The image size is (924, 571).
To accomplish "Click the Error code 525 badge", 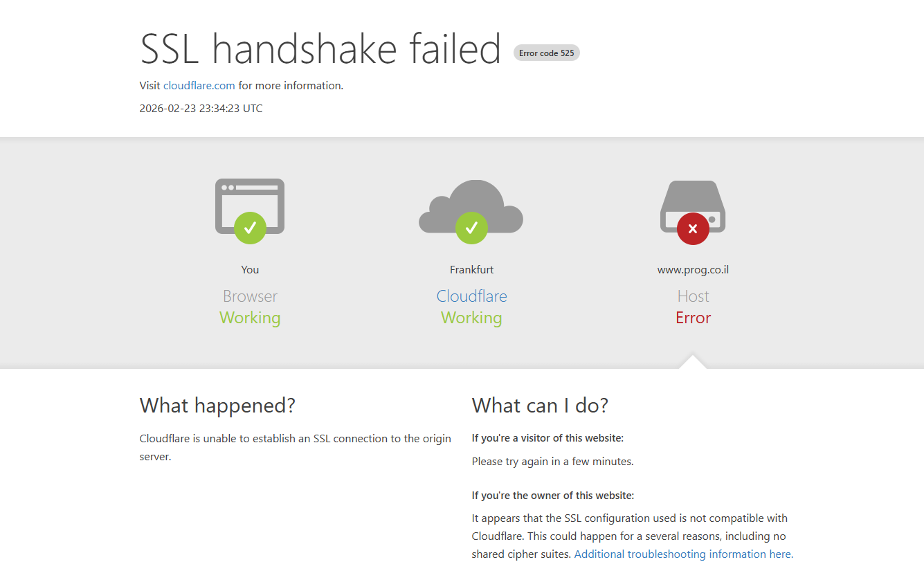I will [x=546, y=53].
